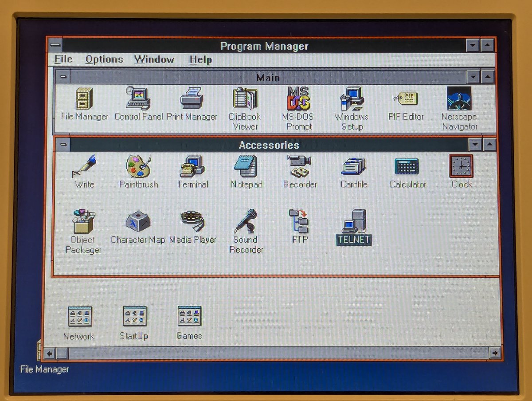Screen dimensions: 532x401
Task: Open the Cardfile icon
Action: click(354, 166)
